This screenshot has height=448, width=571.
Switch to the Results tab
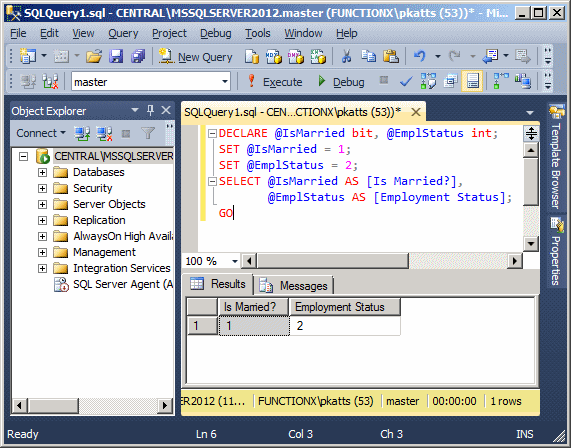coord(218,284)
